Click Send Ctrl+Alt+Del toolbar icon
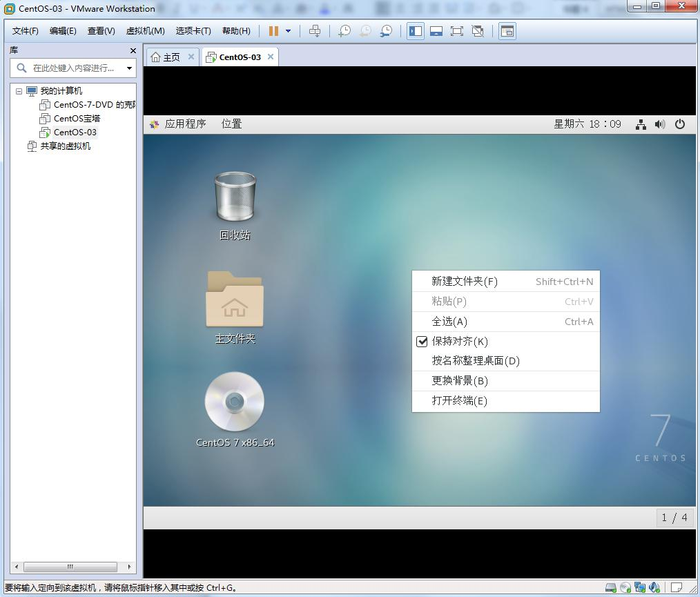 pyautogui.click(x=315, y=31)
